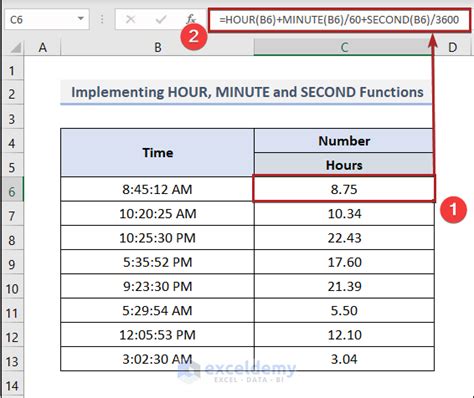Expand the Name Box dropdown arrow
Viewport: 474px width, 398px height.
click(x=80, y=19)
